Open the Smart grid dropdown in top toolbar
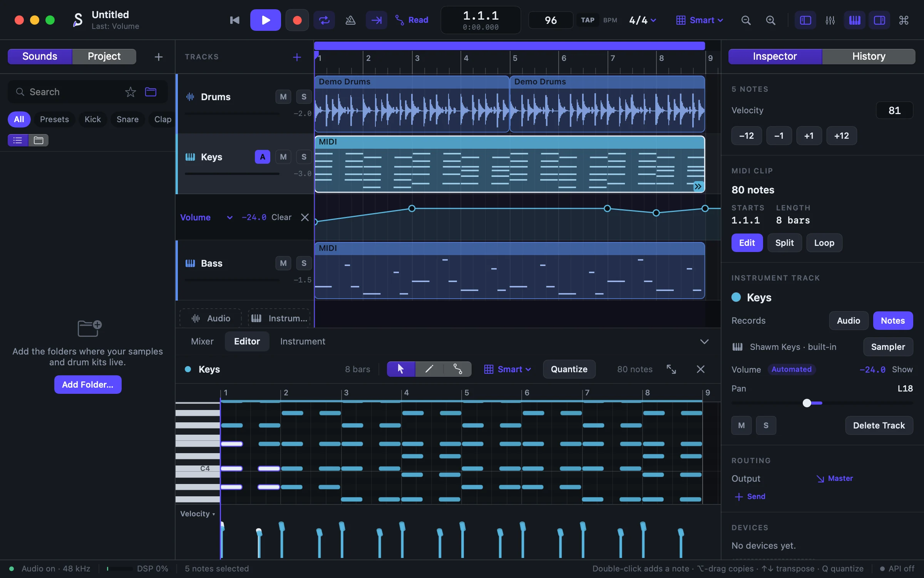This screenshot has width=924, height=578. [700, 20]
